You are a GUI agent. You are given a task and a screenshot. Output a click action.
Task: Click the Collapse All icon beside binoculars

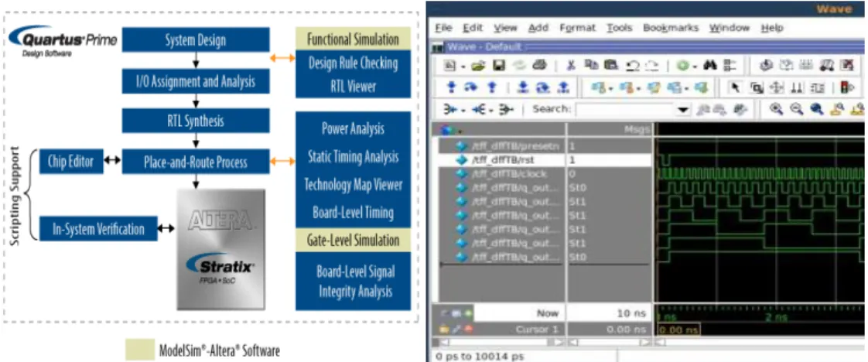click(x=730, y=66)
